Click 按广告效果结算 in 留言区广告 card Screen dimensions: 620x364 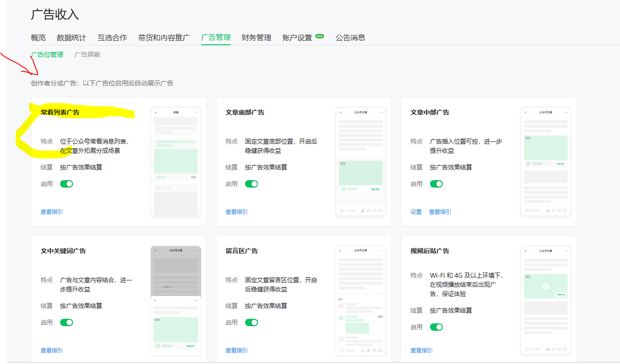pos(266,306)
